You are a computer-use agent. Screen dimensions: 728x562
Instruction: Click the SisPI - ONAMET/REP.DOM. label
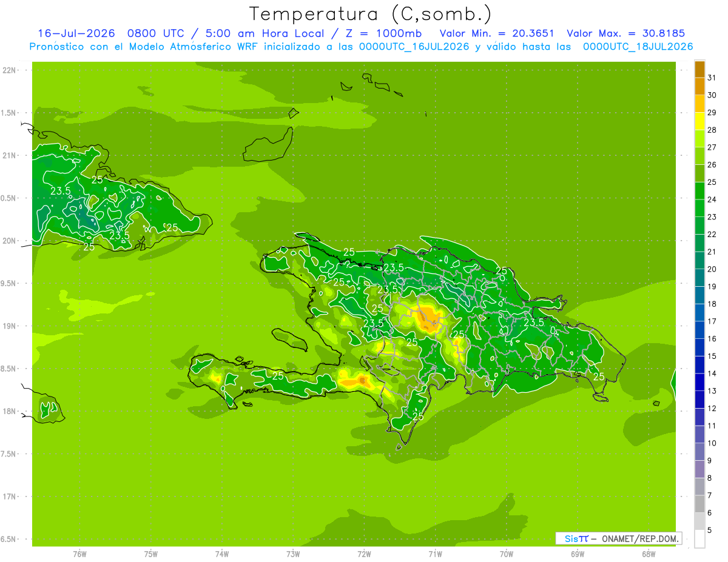click(x=619, y=538)
